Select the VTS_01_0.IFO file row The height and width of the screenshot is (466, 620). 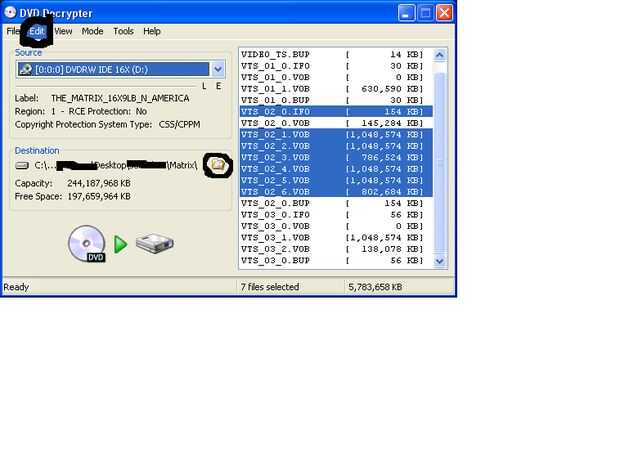[336, 66]
